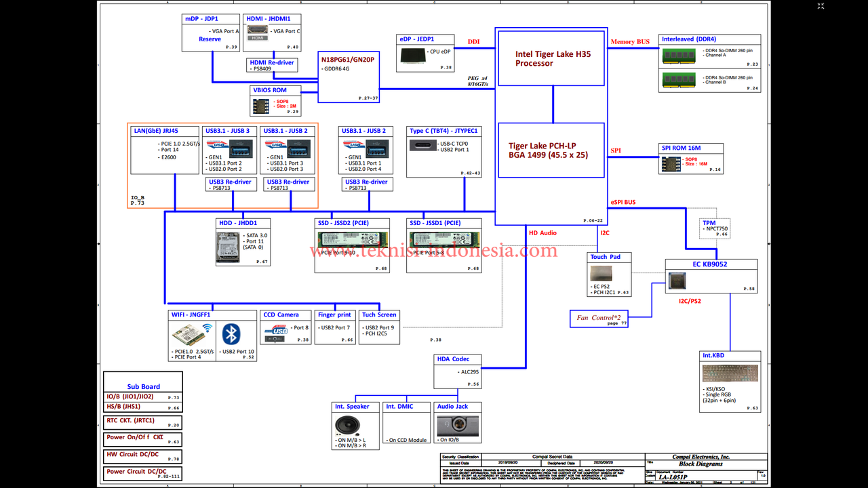Click the mDP - JDP1 block title
Screen dimensions: 868x488
pos(202,19)
